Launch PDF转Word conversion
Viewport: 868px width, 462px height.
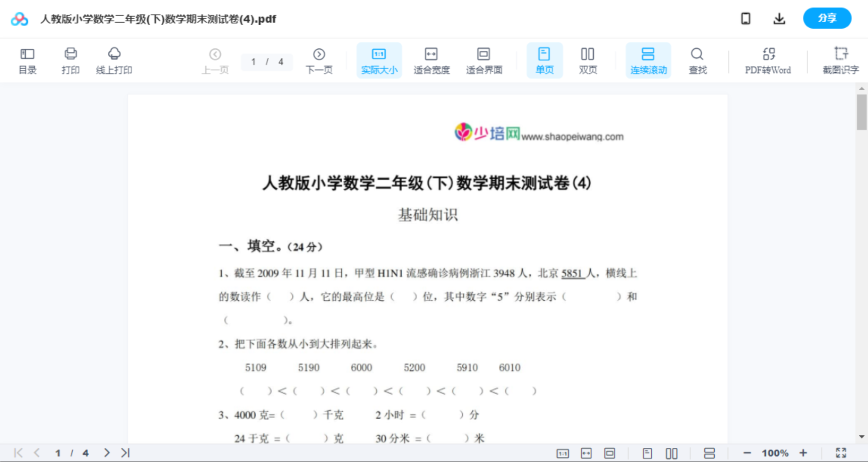768,60
